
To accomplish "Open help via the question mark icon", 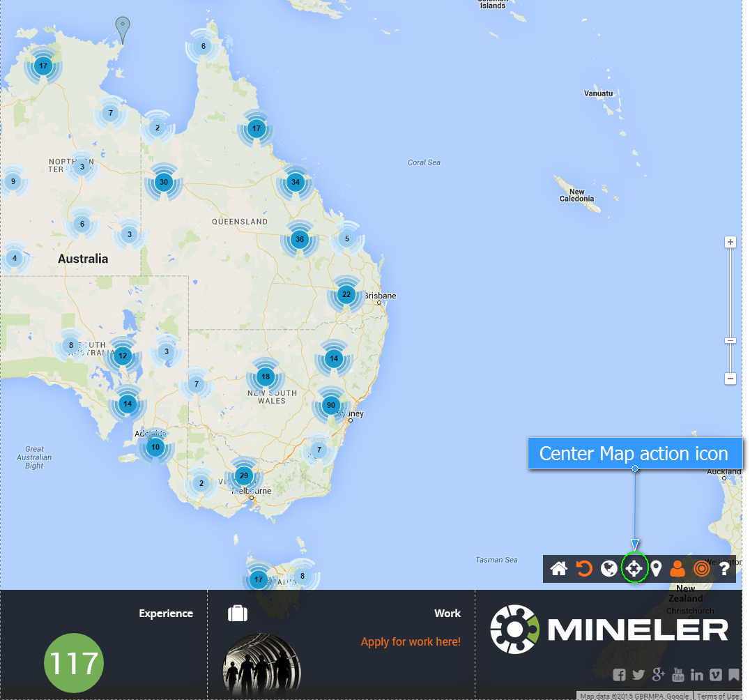I will coord(724,569).
